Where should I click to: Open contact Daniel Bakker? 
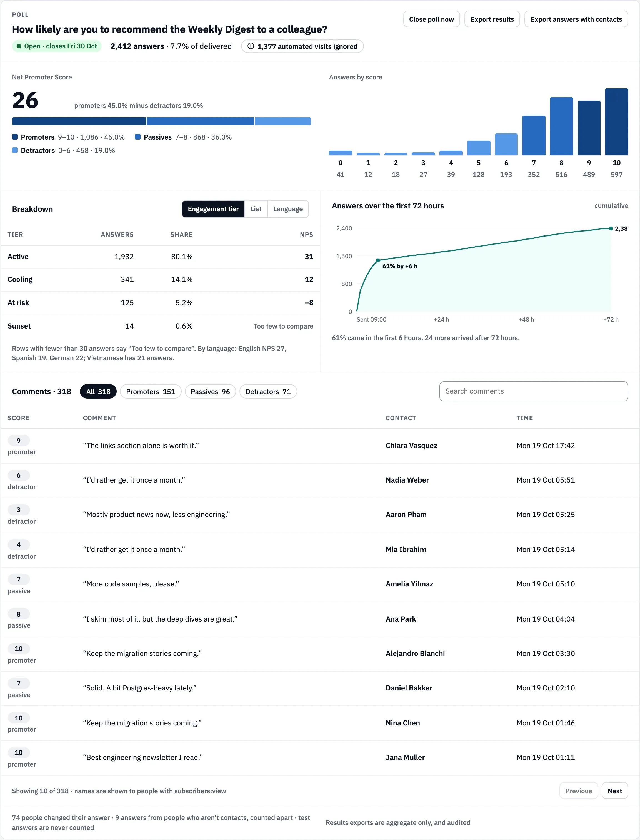[x=409, y=688]
